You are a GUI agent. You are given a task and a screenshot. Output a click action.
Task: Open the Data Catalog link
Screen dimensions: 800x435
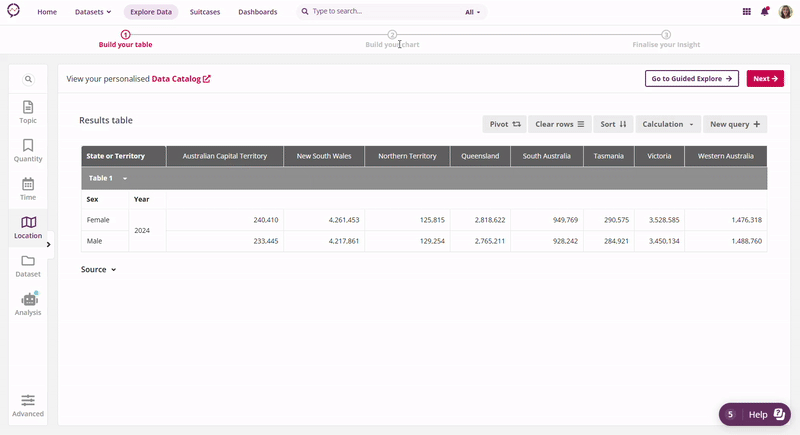point(180,78)
